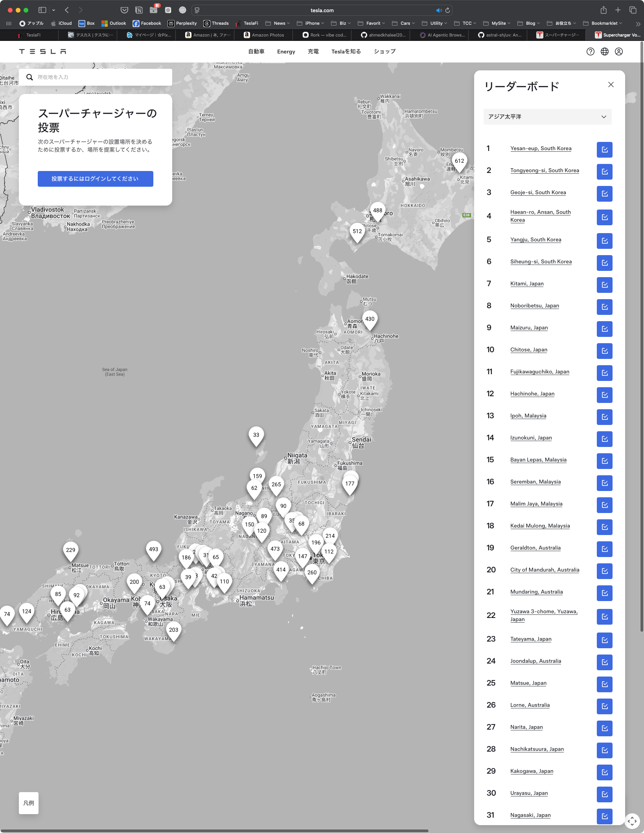This screenshot has height=833, width=644.
Task: Expand the アジア太平洋 region dropdown
Action: (547, 117)
